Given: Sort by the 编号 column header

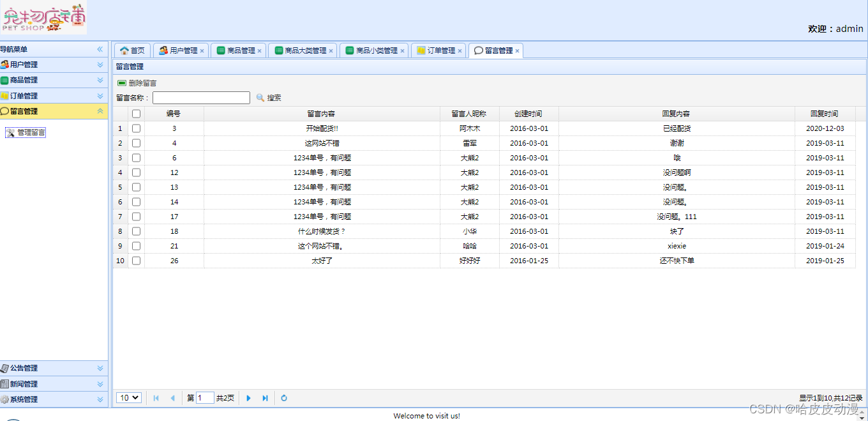Looking at the screenshot, I should click(x=174, y=114).
